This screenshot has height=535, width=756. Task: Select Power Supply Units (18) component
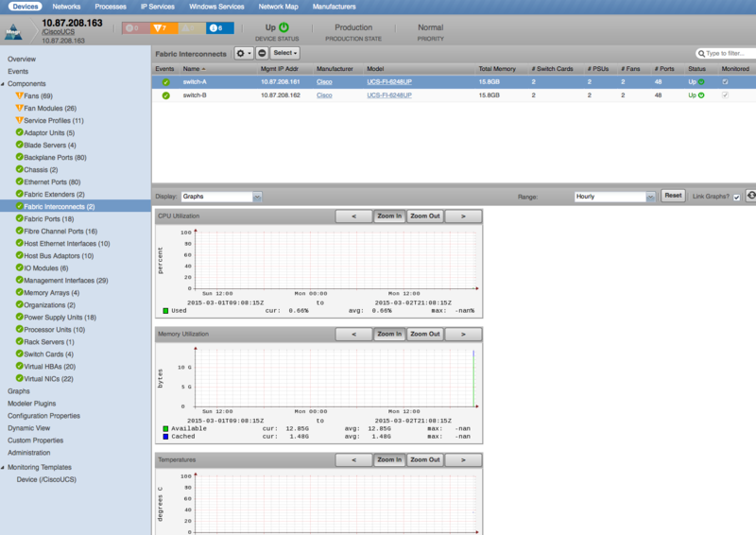tap(60, 318)
